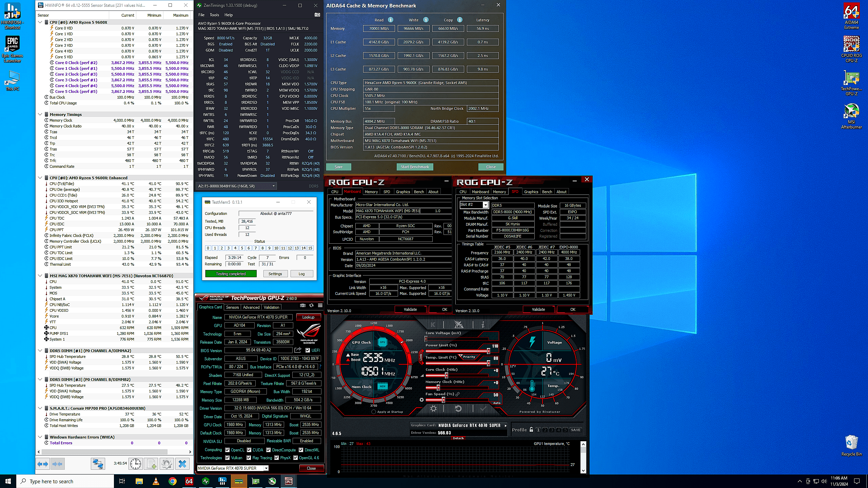868x488 pixels.
Task: Open CPU-Z memory slot selection dropdown
Action: click(x=485, y=205)
